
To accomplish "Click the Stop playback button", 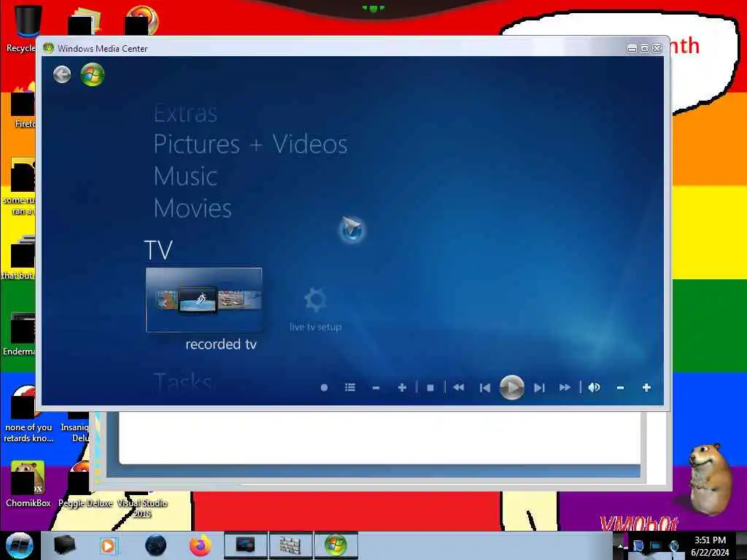I will pyautogui.click(x=430, y=388).
